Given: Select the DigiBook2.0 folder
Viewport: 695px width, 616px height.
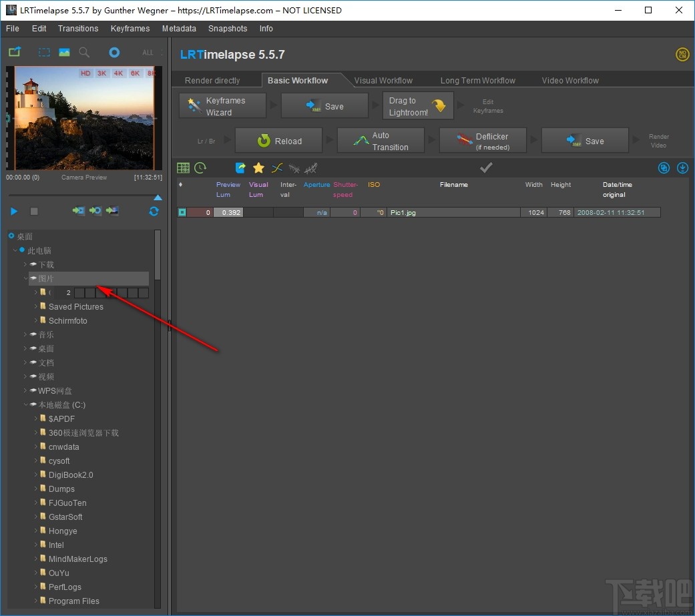Looking at the screenshot, I should [x=71, y=475].
